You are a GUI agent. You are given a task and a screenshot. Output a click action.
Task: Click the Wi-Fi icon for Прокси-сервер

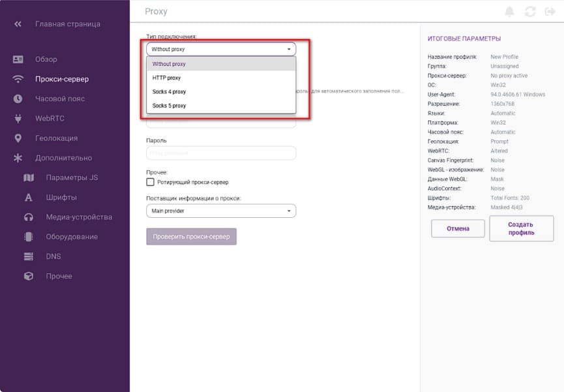tap(18, 79)
